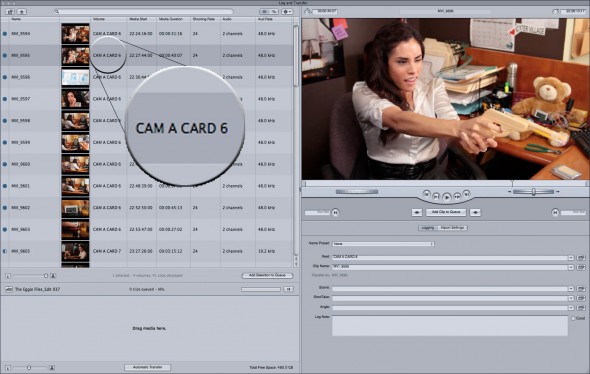Click the Add Volume folder button
This screenshot has height=374, width=590.
coord(10,12)
